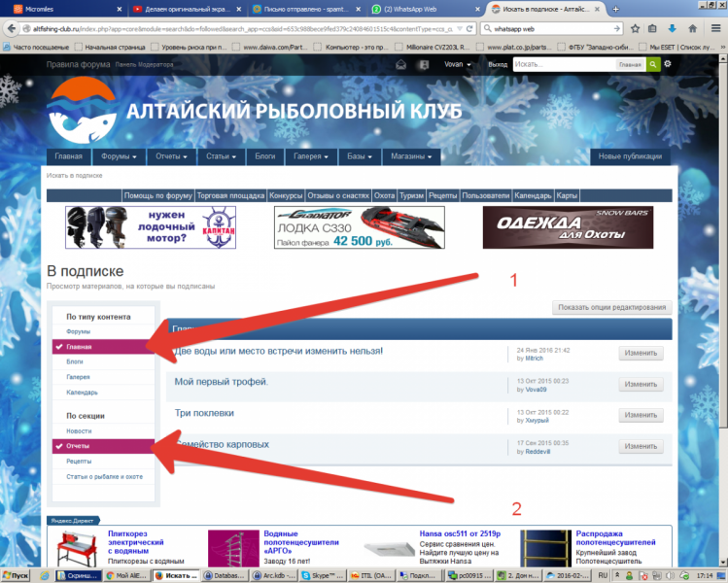Click the browser address bar
Viewport: 728px width, 583px height.
click(x=241, y=29)
